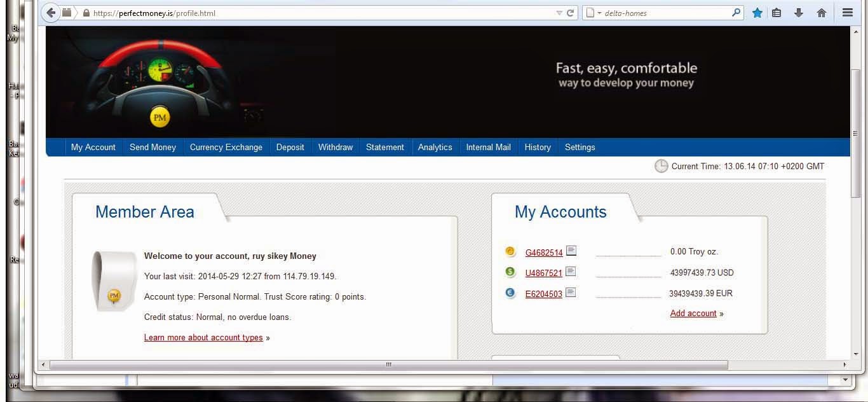Screen dimensions: 868x402
Task: Click balance text 0.00 Troy oz.
Action: [x=694, y=251]
